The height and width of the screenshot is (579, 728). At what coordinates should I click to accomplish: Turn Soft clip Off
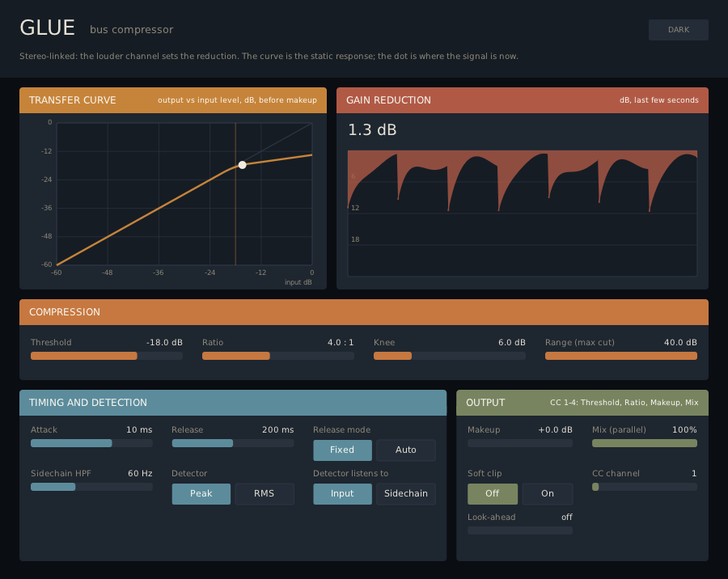(x=492, y=493)
